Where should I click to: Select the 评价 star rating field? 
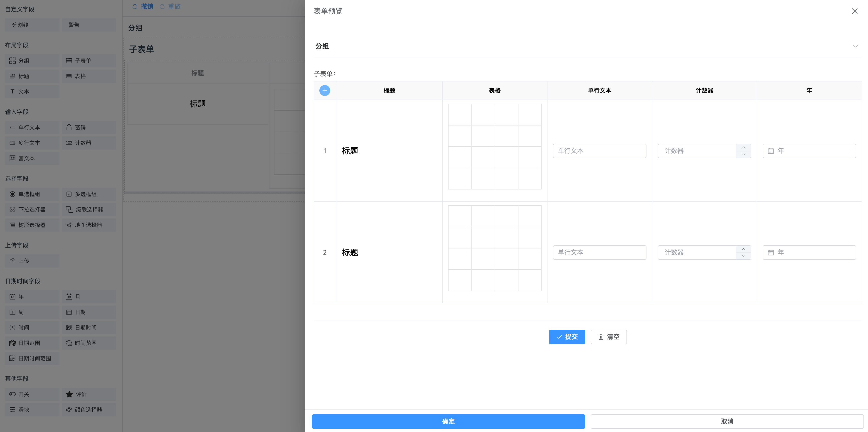[89, 394]
